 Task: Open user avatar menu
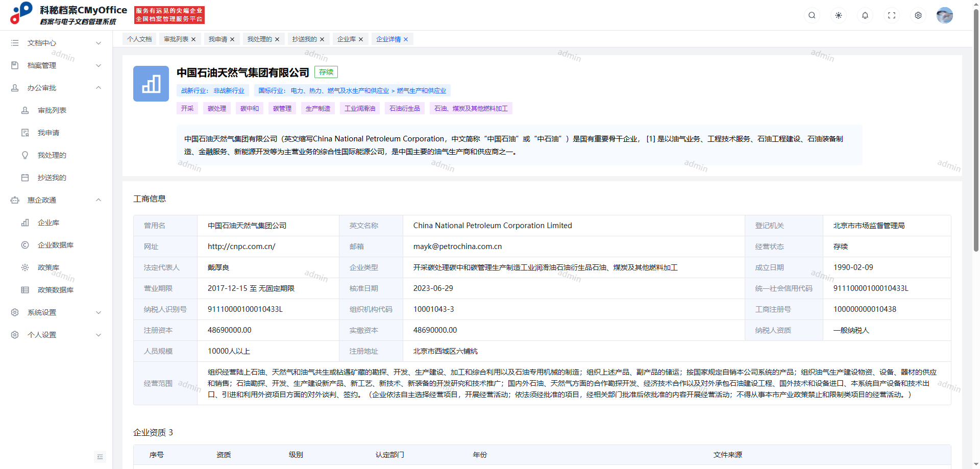coord(945,15)
